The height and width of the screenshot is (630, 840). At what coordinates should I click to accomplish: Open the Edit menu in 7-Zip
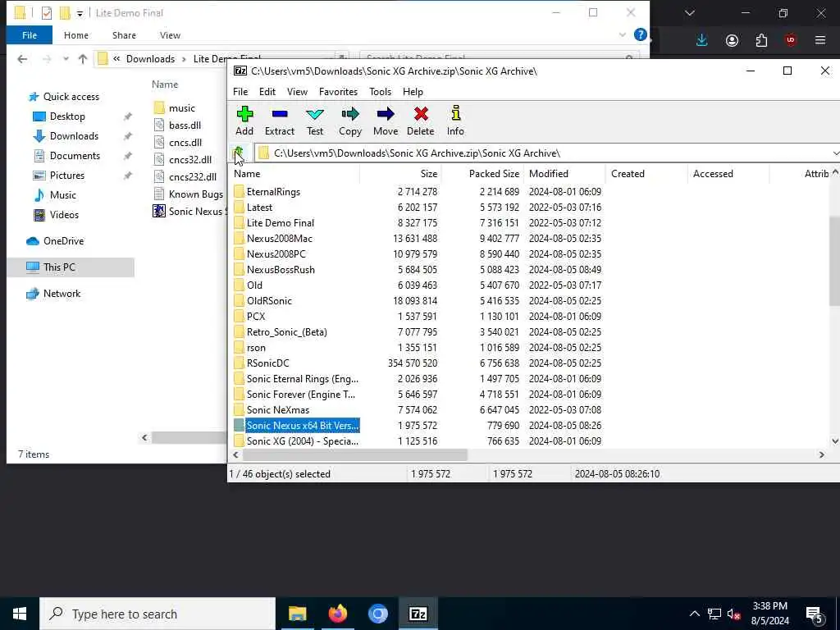coord(267,92)
